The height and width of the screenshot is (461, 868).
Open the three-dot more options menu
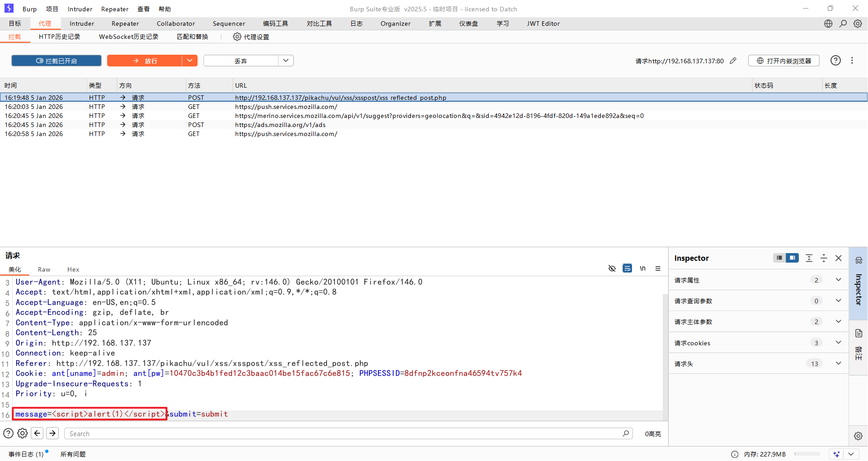[x=852, y=61]
